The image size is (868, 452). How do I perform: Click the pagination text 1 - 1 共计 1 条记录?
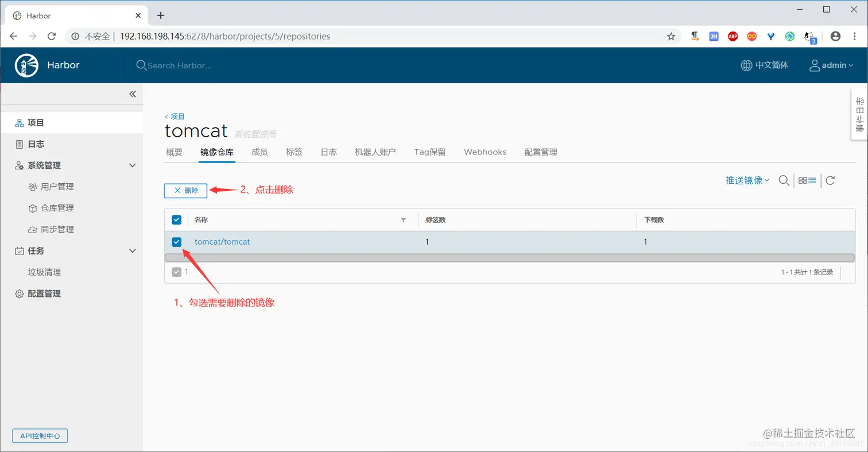pos(807,272)
